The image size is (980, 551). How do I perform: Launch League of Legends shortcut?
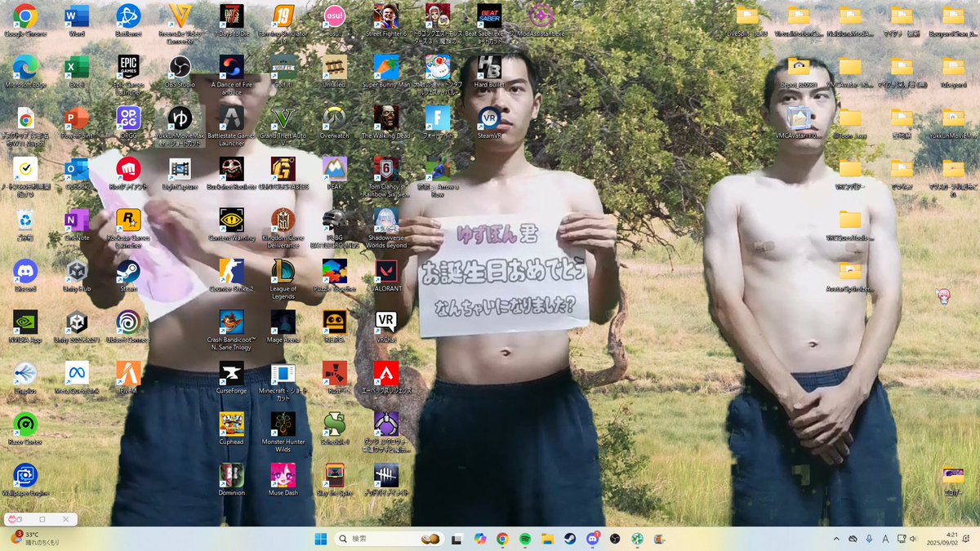283,278
